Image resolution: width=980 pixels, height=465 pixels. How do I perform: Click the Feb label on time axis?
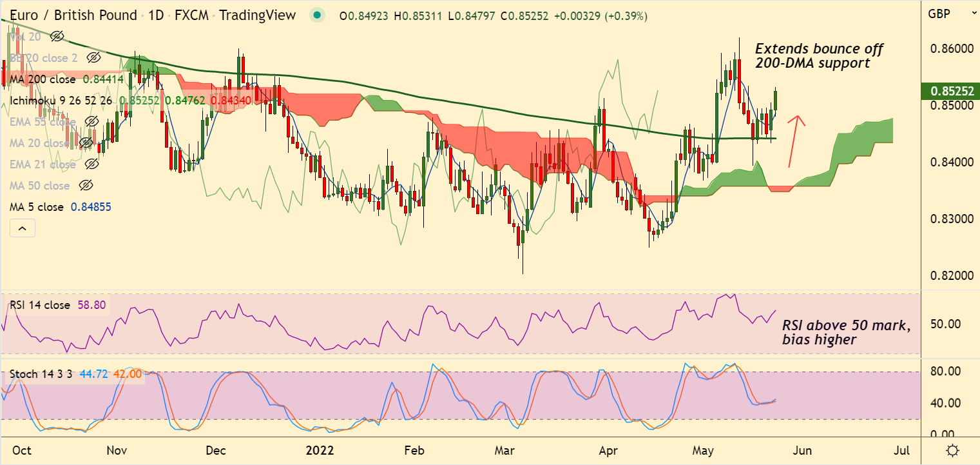[x=415, y=450]
